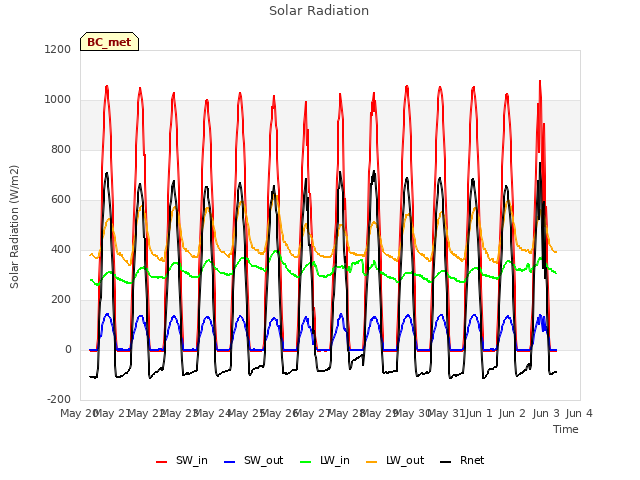This screenshot has width=640, height=480.
Task: Toggle the LW_in legend entry
Action: [325, 460]
